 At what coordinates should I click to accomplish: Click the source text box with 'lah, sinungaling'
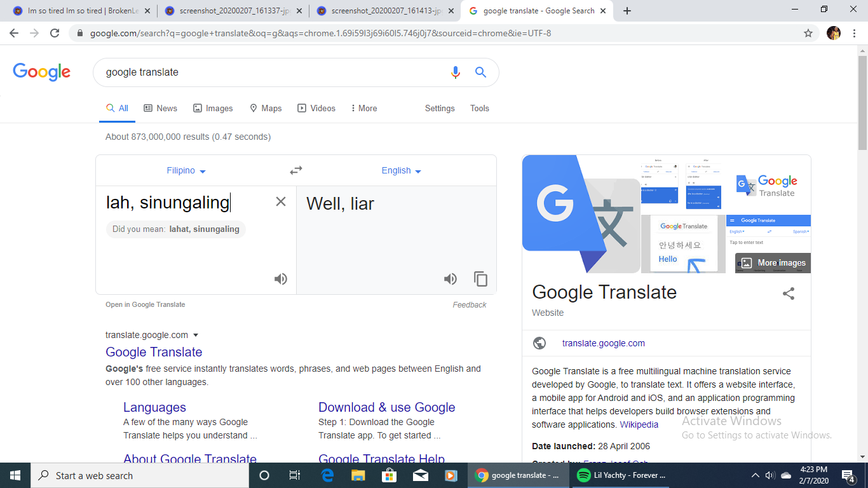click(x=184, y=203)
